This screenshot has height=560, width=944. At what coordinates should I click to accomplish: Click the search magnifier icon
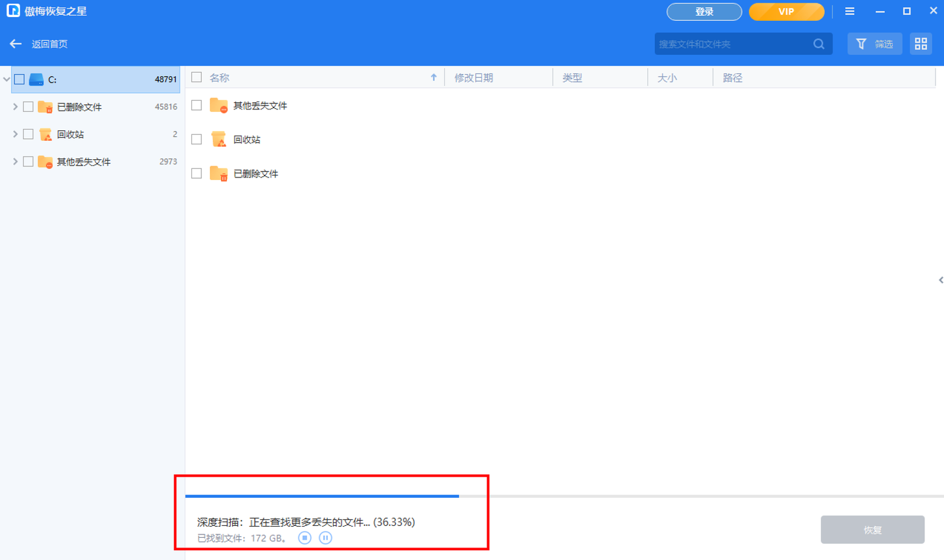pos(818,43)
